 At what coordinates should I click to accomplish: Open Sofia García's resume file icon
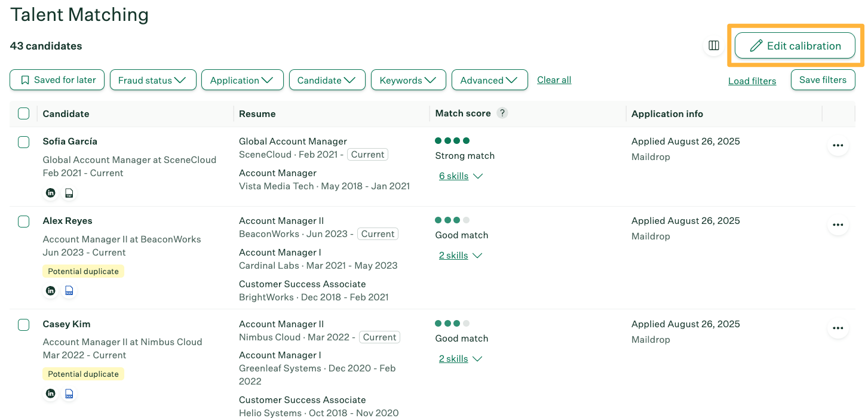click(x=69, y=193)
